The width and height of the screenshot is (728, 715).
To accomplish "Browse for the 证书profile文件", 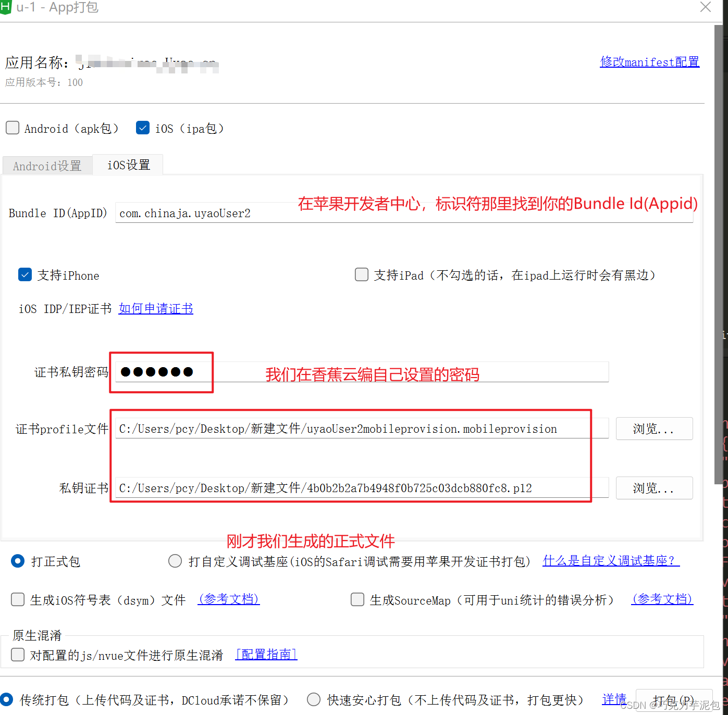I will (654, 429).
